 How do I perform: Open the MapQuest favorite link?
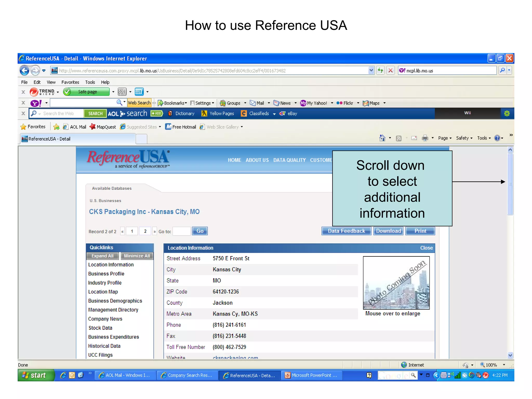(103, 127)
